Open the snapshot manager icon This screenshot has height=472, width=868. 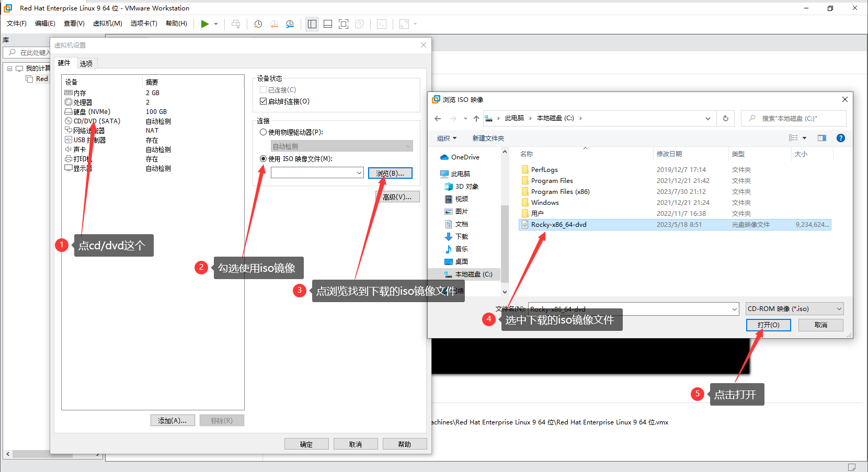tap(290, 24)
